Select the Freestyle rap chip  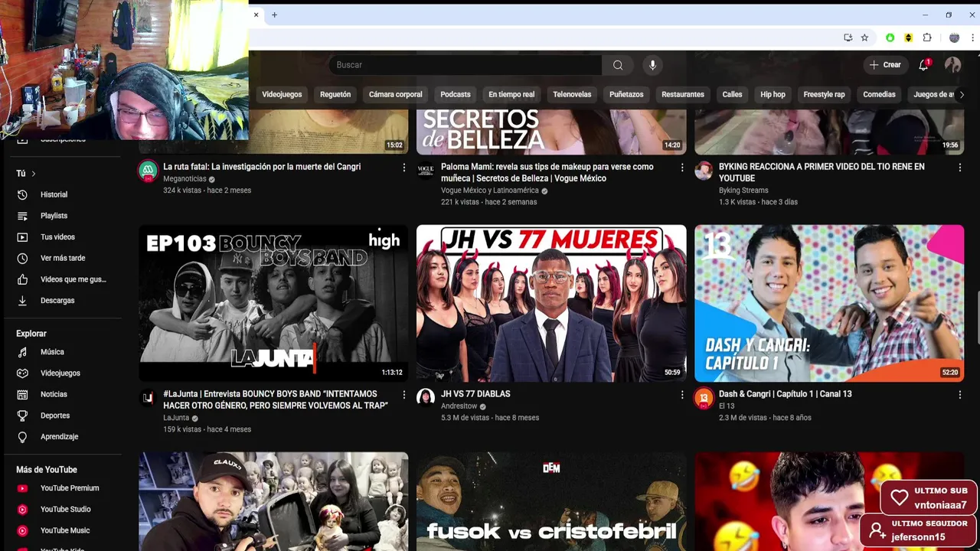[x=824, y=94]
